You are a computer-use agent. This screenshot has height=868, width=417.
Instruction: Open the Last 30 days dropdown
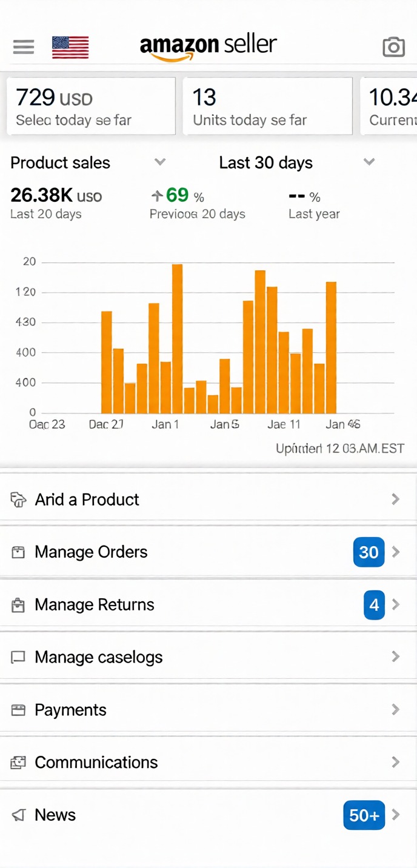pyautogui.click(x=369, y=162)
